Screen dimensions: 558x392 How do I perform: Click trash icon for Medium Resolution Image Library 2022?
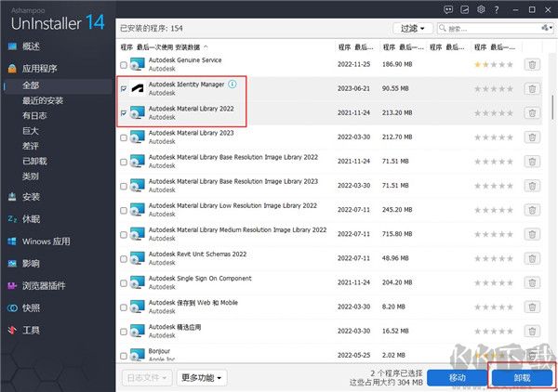[x=532, y=234]
